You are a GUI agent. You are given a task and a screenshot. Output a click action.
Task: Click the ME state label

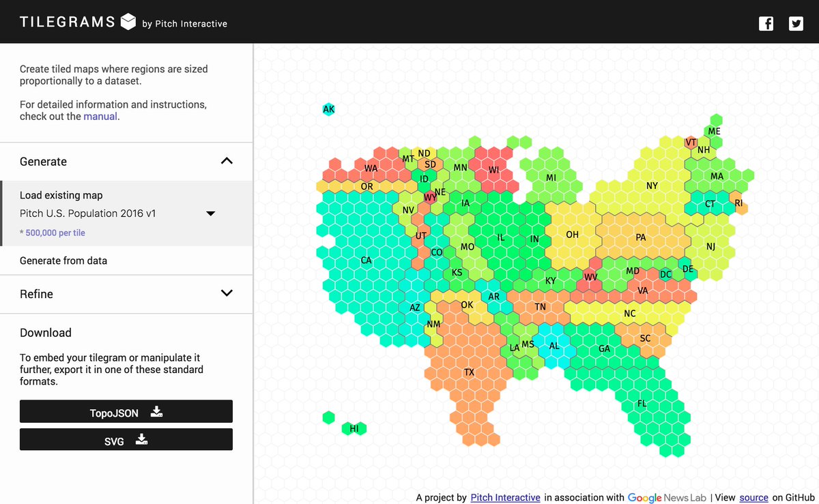click(714, 131)
